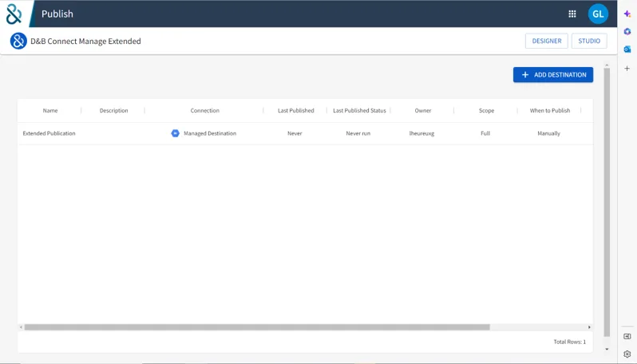
Task: Click the D&B Connect Manage Extended icon
Action: [x=18, y=41]
